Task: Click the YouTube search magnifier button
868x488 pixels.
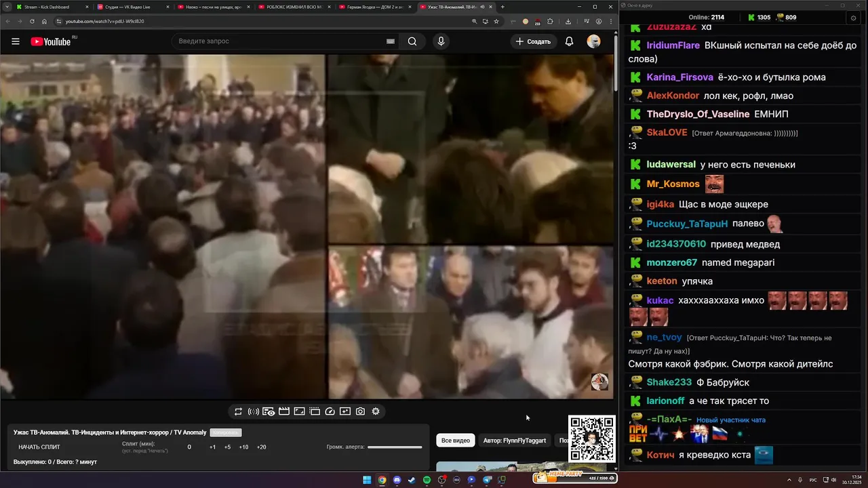Action: click(412, 41)
